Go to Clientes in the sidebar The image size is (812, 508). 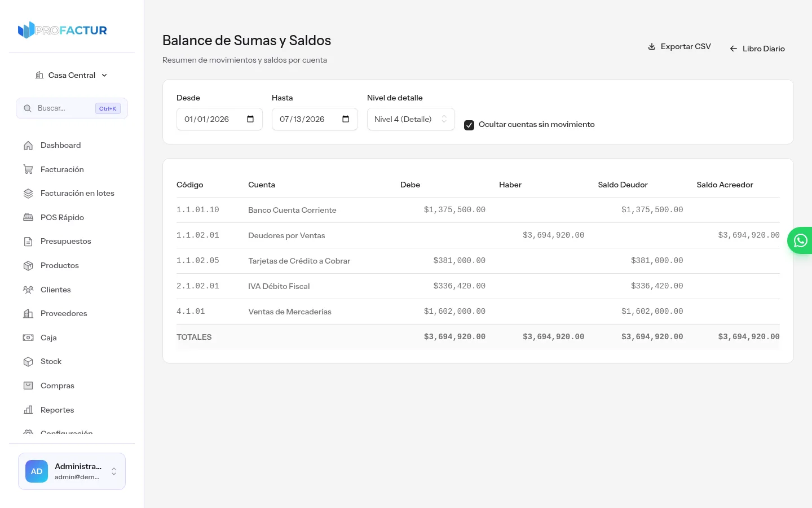click(x=72, y=290)
